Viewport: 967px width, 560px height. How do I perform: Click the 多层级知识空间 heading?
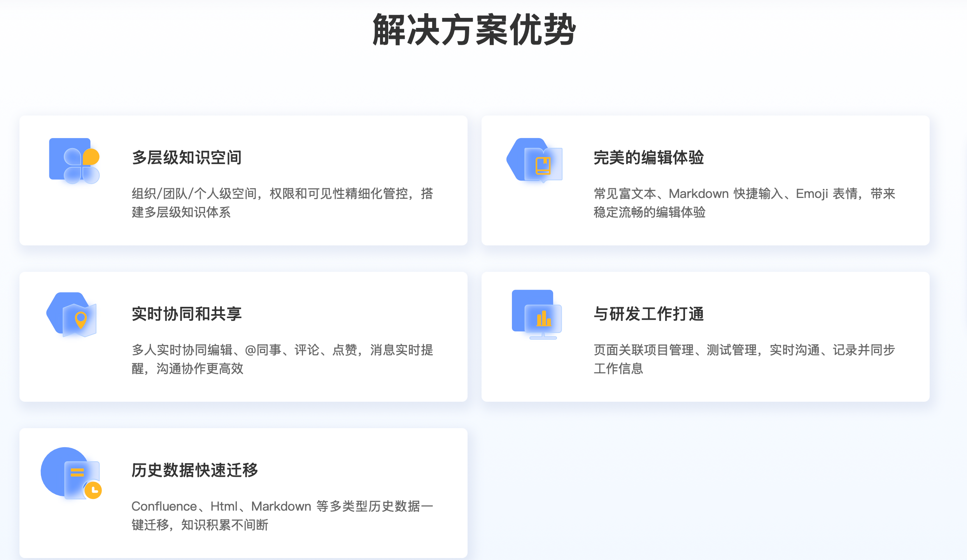[x=187, y=157]
